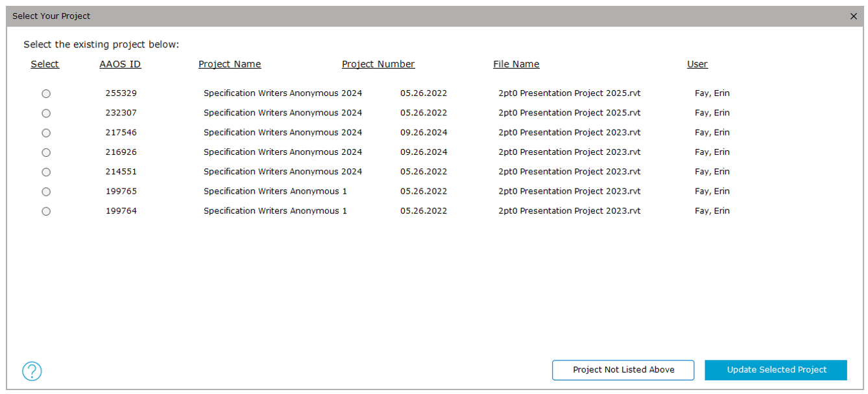Screen dimensions: 868x394
Task: Click Project Not Listed Above button
Action: [623, 370]
